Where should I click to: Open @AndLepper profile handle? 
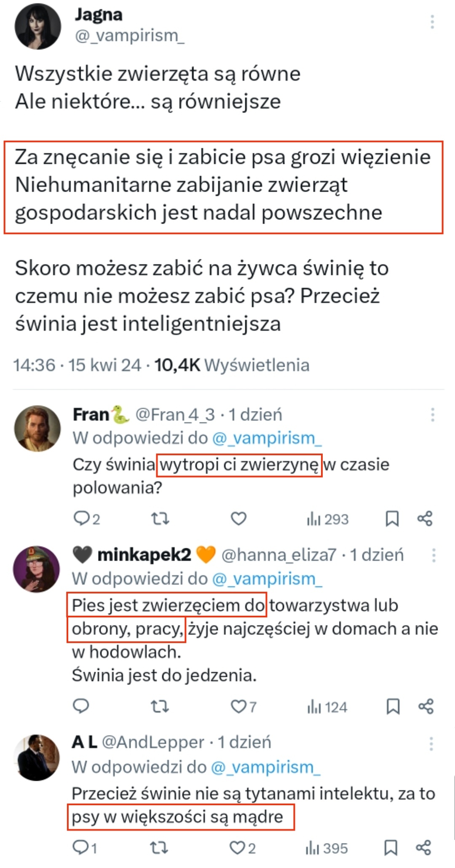[153, 742]
